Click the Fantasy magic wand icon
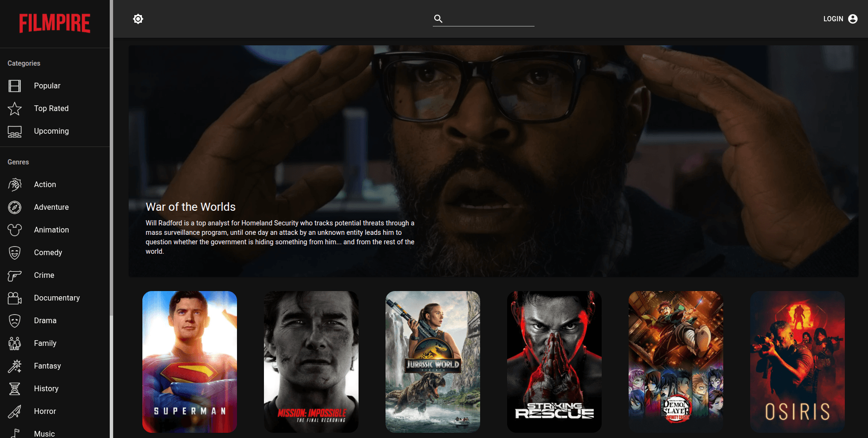Screen dimensions: 868x438 click(15, 366)
